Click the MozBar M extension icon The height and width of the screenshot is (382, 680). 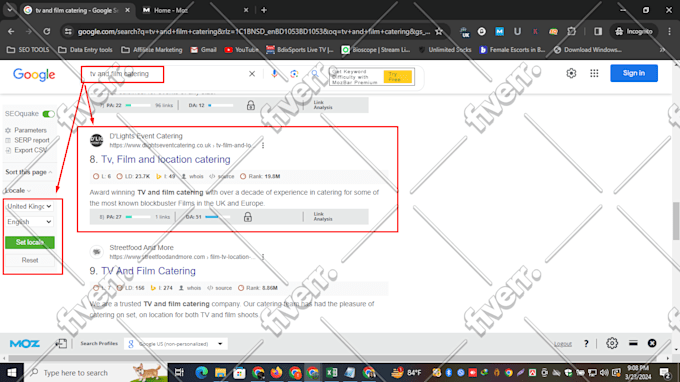pyautogui.click(x=500, y=31)
